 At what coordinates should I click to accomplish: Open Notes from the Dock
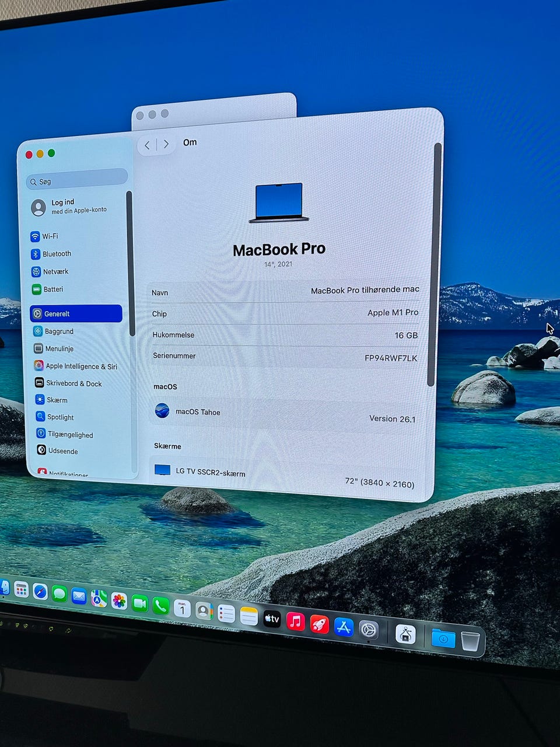(x=249, y=616)
